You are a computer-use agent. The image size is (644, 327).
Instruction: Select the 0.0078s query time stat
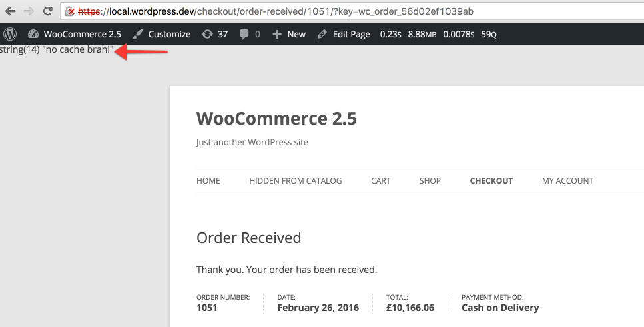tap(459, 34)
